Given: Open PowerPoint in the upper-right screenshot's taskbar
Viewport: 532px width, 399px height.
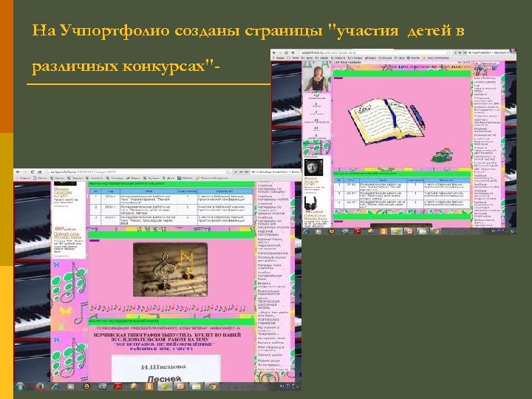Looking at the screenshot, I should 410,231.
